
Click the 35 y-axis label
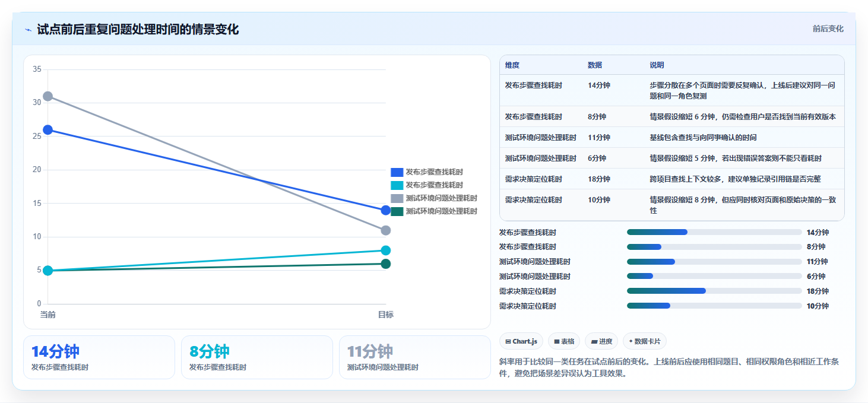pyautogui.click(x=37, y=69)
